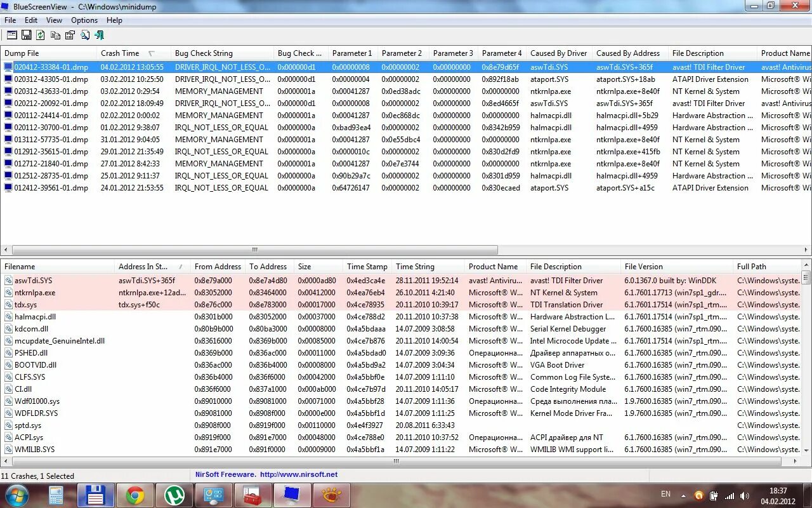Select the Wdf01000.sys driver row
Viewport: 812px width, 508px height.
pos(402,401)
